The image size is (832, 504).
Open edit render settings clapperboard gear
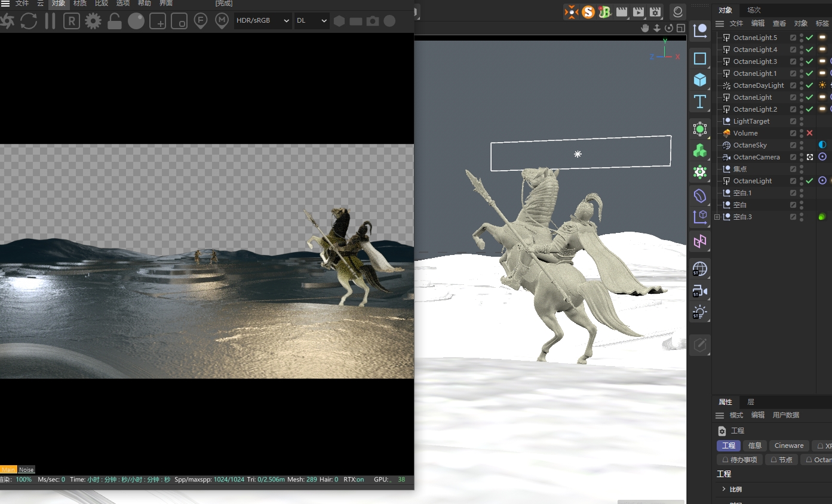click(655, 11)
